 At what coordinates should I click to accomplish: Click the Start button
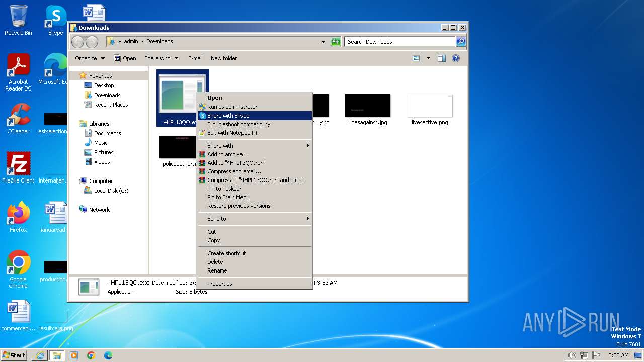click(14, 355)
